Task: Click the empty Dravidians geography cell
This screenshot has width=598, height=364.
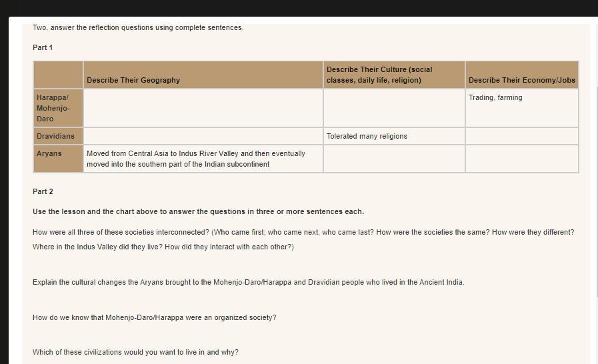Action: (x=203, y=136)
